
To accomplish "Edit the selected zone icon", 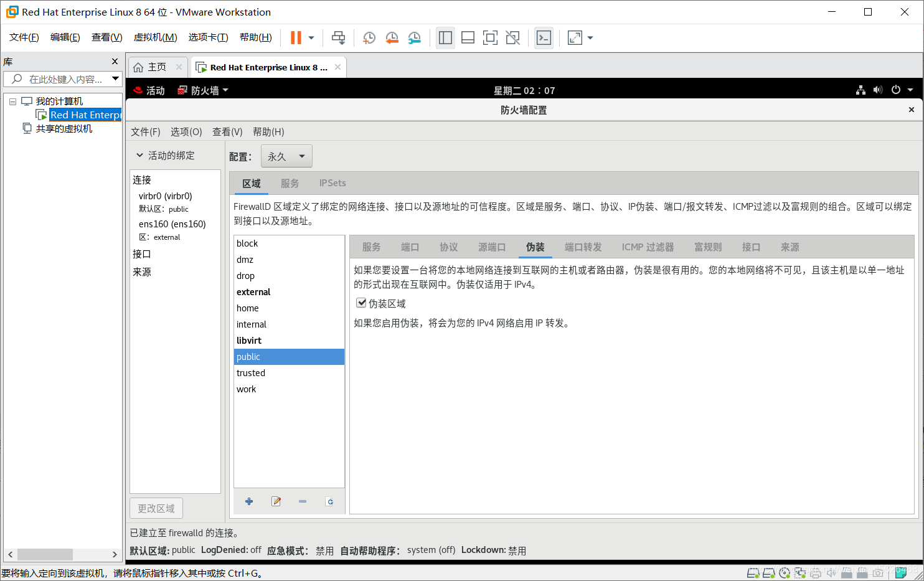I will (276, 501).
